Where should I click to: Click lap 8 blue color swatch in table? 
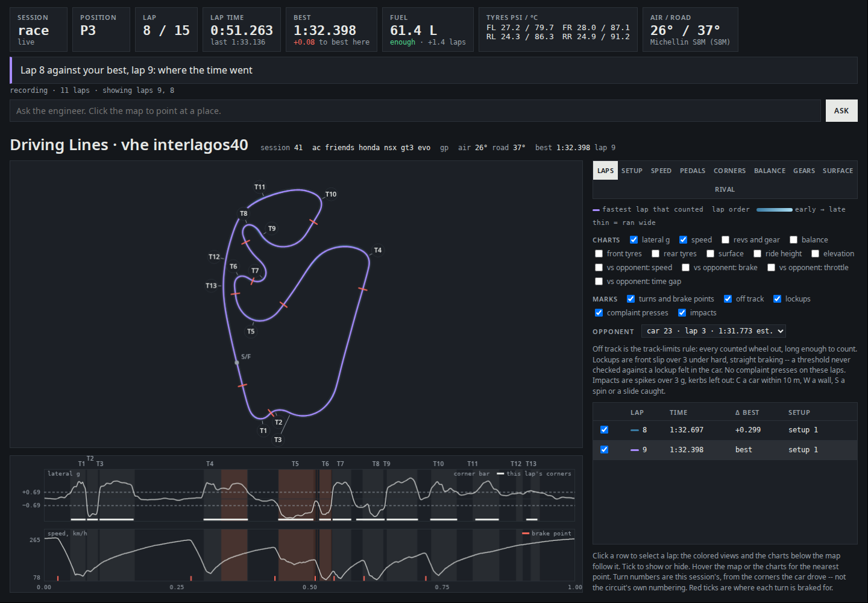pyautogui.click(x=635, y=431)
